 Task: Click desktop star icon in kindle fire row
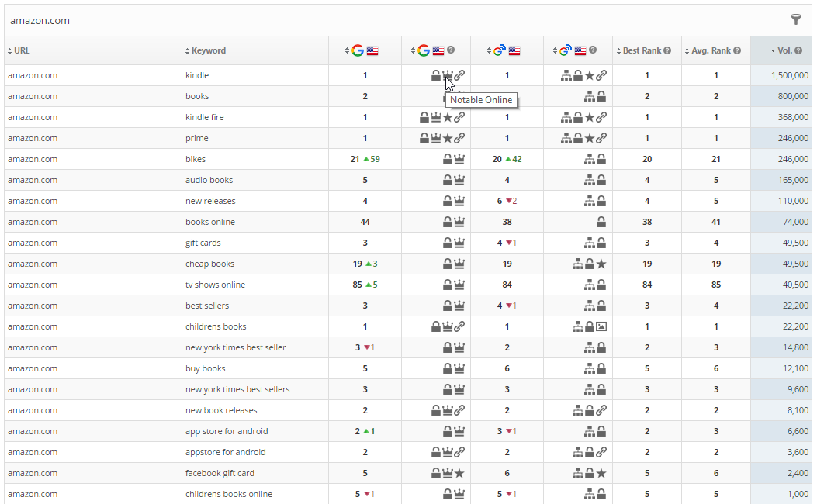448,117
